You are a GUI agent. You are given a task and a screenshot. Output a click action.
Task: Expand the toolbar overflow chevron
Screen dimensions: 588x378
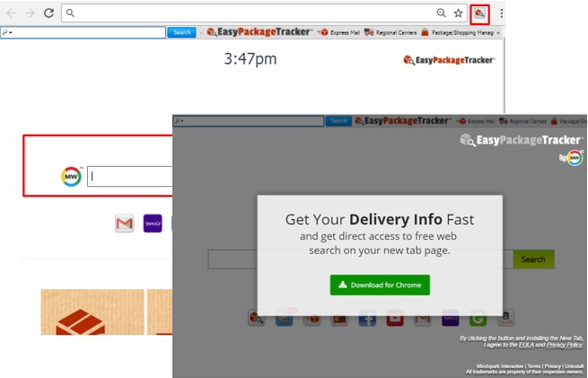(498, 33)
